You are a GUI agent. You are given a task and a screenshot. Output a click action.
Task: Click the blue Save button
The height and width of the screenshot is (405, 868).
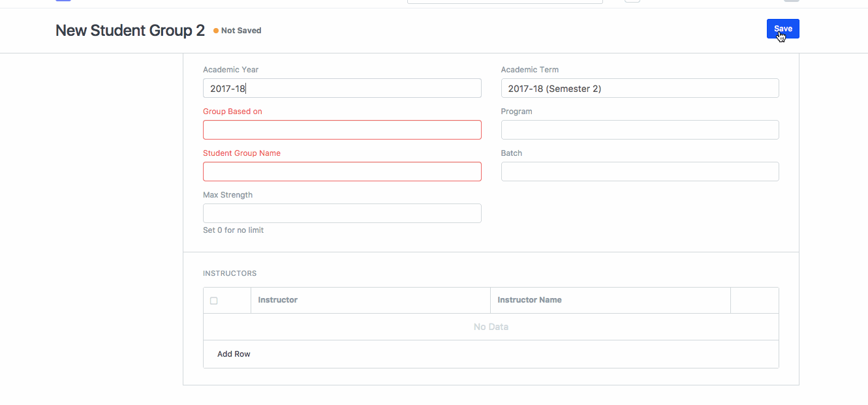pos(783,29)
